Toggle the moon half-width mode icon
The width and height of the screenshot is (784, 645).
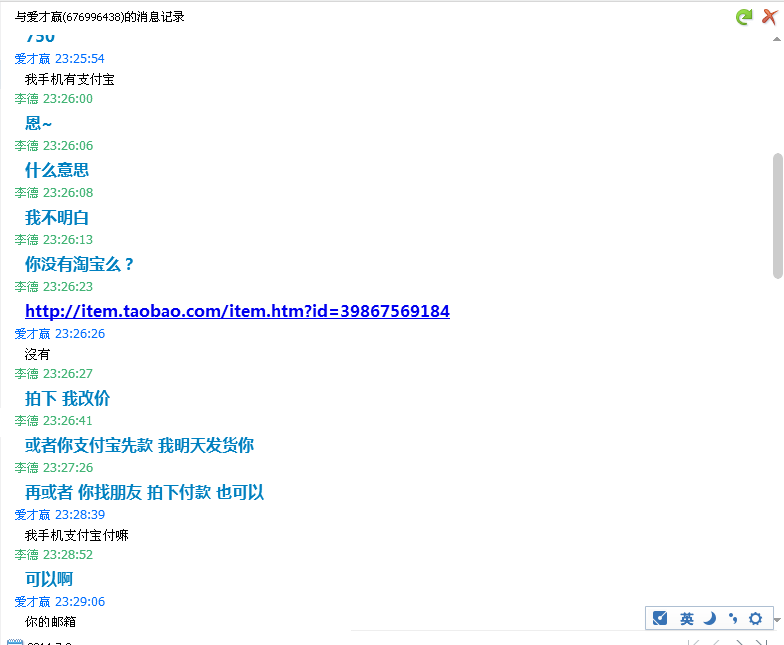[x=710, y=618]
